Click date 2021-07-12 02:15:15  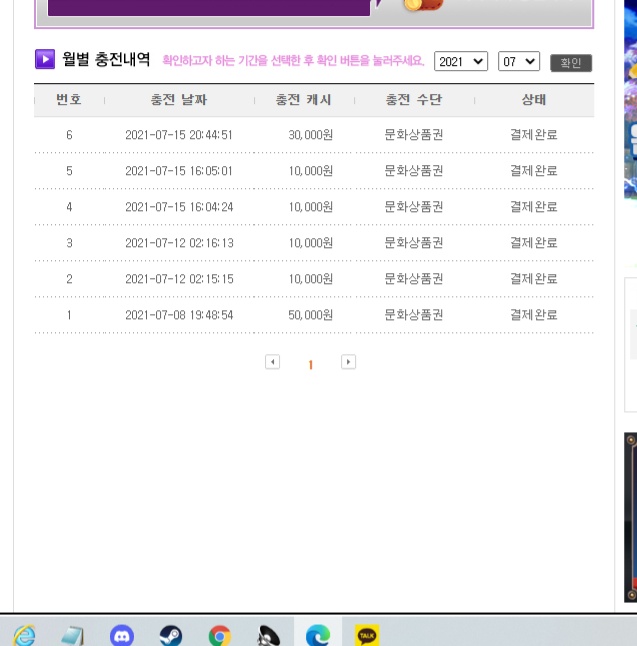tap(179, 279)
